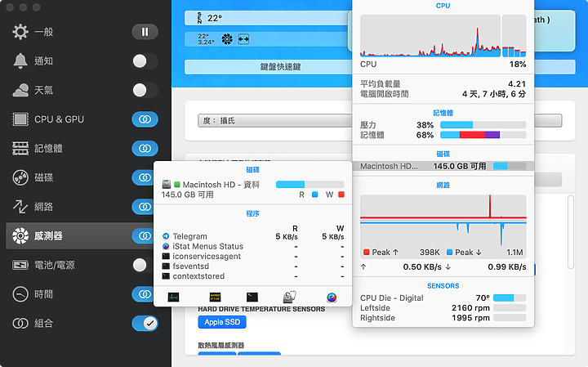Toggle the 感測器 sensors switch
The width and height of the screenshot is (588, 367).
click(143, 235)
